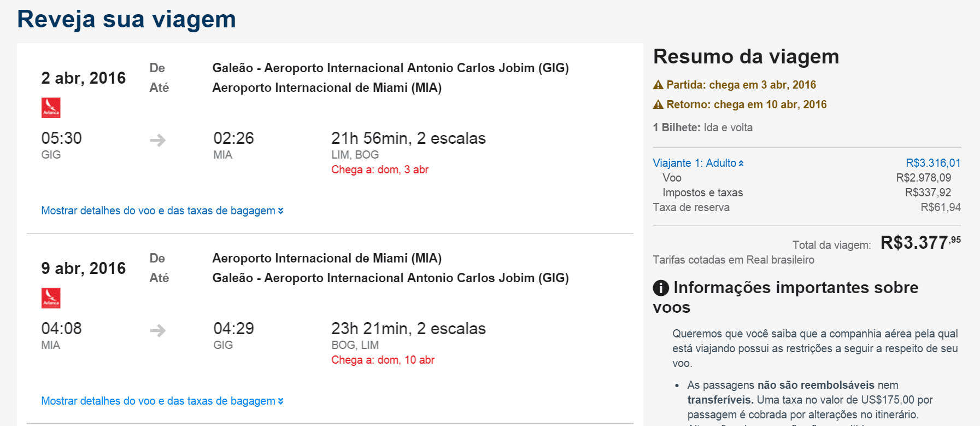980x426 pixels.
Task: Click the arrow icon for the return flight
Action: pos(158,331)
